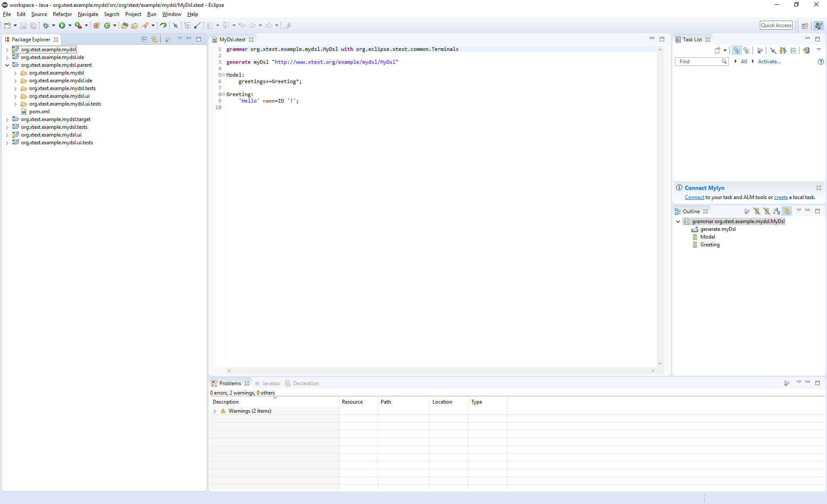Collapse All in Task List toolbar
827x504 pixels.
[793, 50]
